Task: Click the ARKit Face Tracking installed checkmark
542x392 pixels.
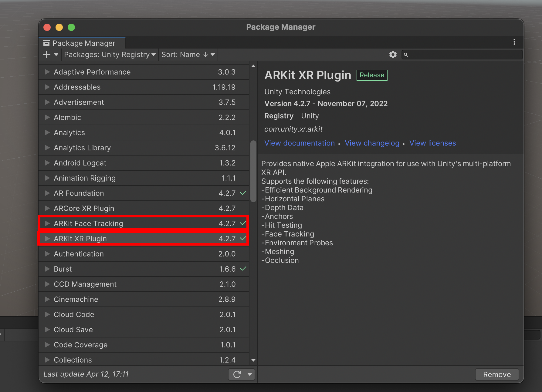Action: click(243, 223)
